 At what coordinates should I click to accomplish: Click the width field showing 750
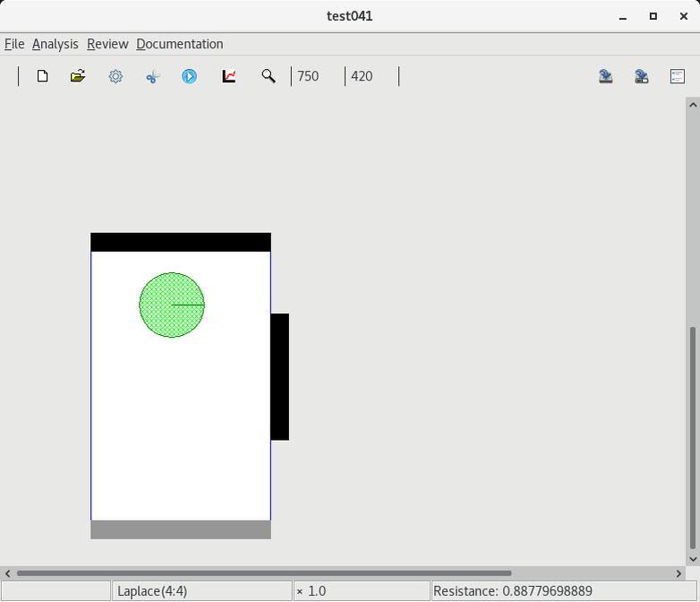tap(317, 76)
